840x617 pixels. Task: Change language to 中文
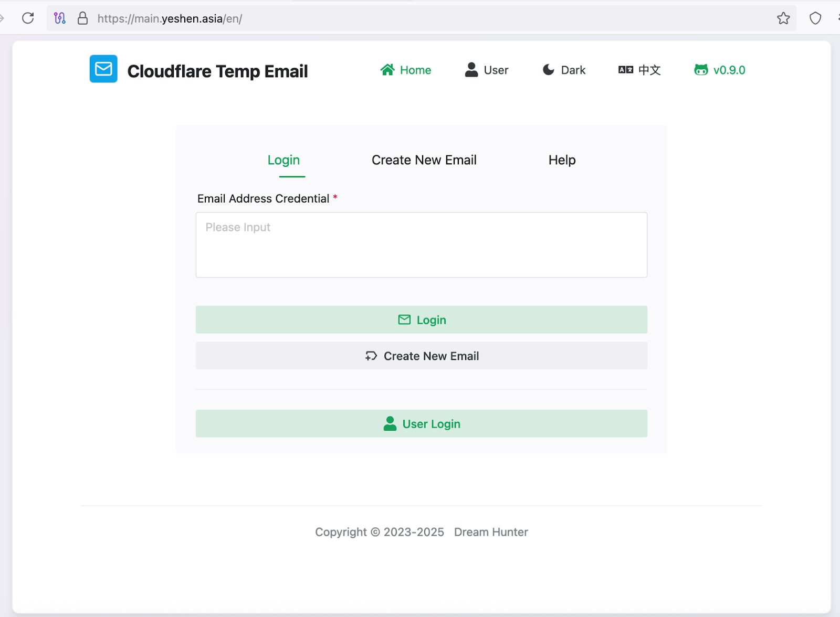[639, 70]
